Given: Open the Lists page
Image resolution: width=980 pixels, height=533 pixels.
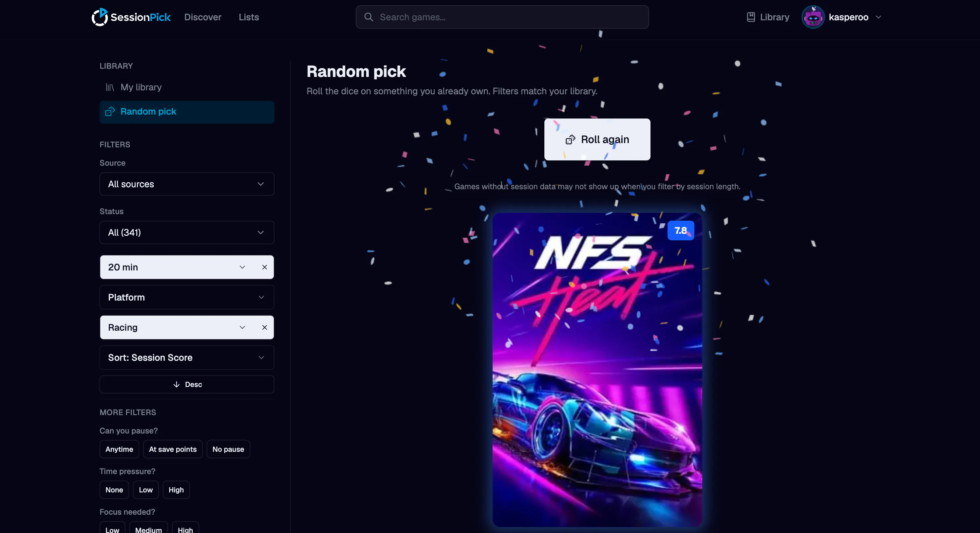Looking at the screenshot, I should tap(249, 17).
